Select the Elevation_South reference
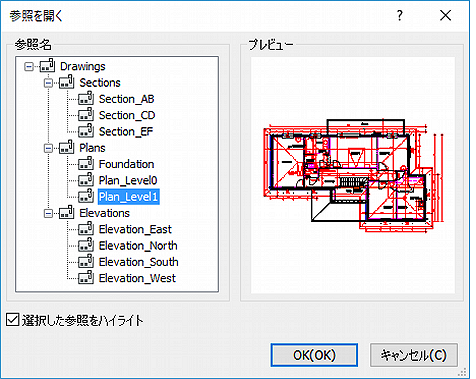This screenshot has width=476, height=379. tap(138, 262)
